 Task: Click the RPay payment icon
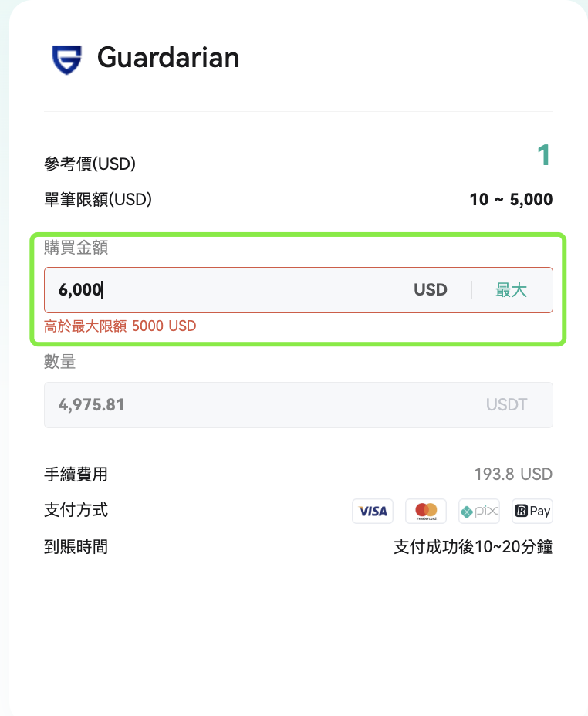coord(532,511)
